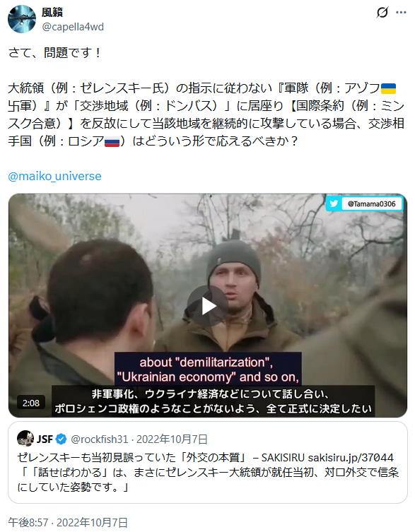This screenshot has width=415, height=532.
Task: Open the @maiko_universe mention link
Action: (54, 176)
